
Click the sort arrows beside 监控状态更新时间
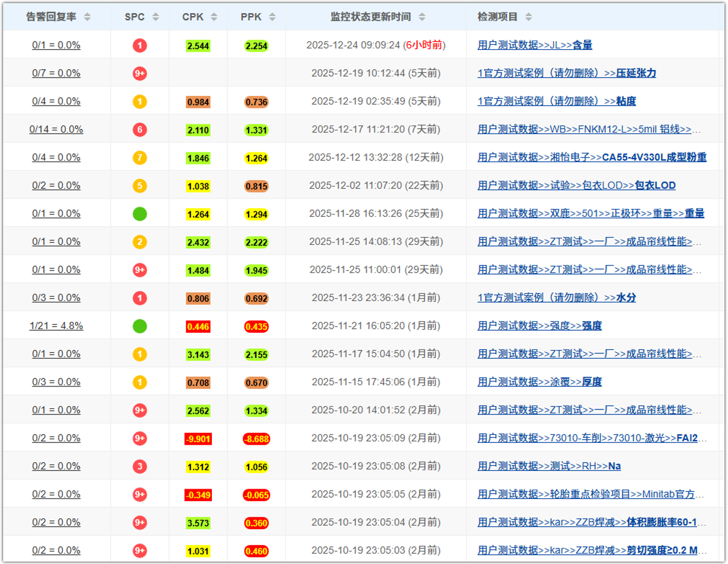coord(422,17)
